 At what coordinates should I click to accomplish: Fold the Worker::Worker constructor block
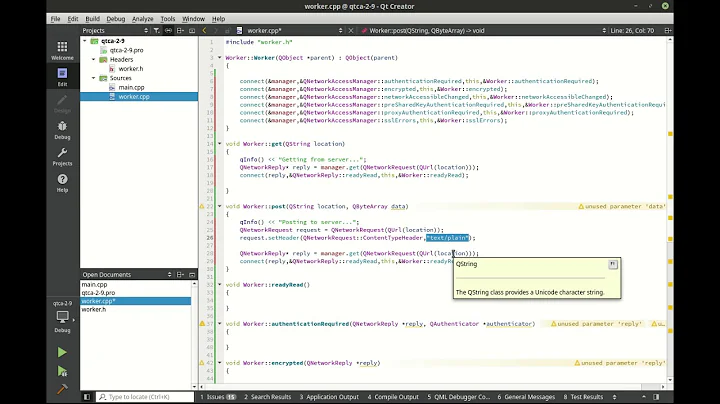tap(219, 58)
